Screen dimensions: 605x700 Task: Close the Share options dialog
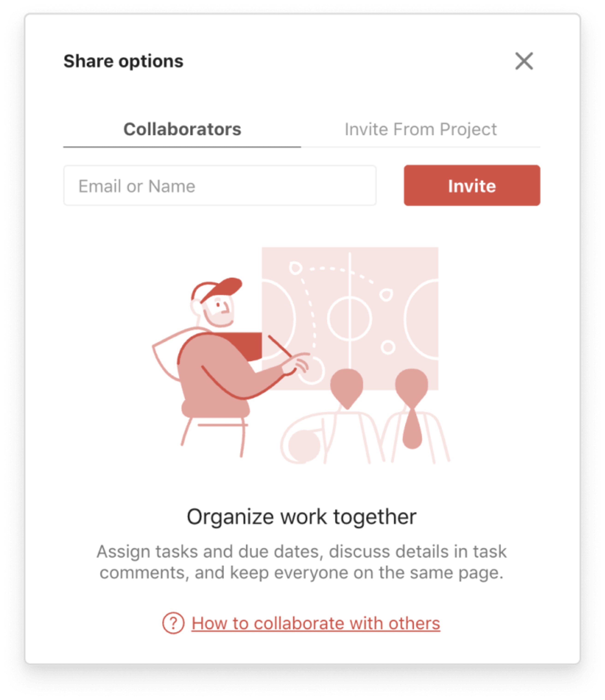(524, 61)
